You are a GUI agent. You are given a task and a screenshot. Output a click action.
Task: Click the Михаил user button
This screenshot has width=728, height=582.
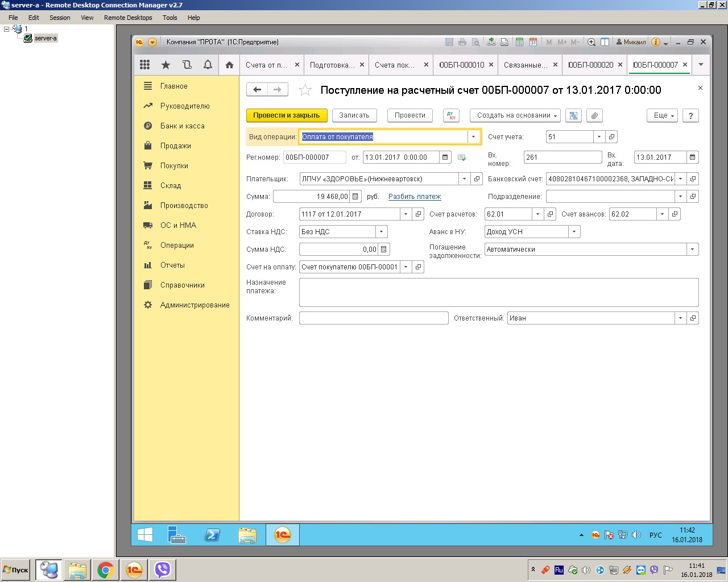point(631,42)
